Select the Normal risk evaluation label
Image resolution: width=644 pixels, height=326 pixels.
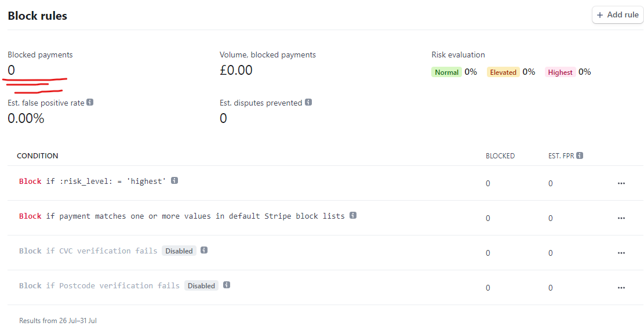tap(446, 73)
